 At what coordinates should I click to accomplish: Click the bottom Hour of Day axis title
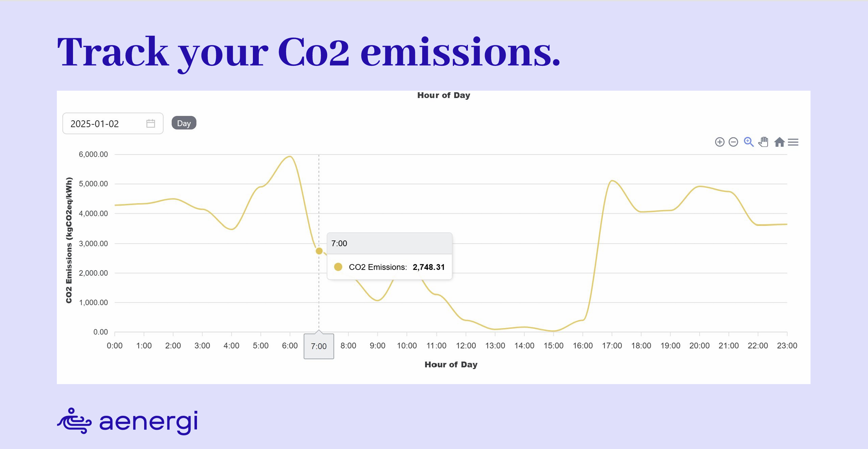pyautogui.click(x=451, y=365)
